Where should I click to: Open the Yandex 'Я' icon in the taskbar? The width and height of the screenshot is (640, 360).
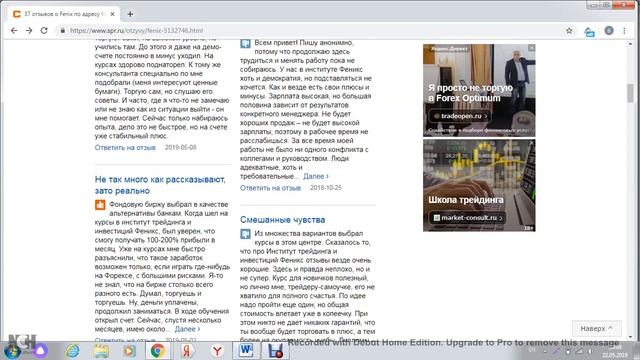point(188,351)
